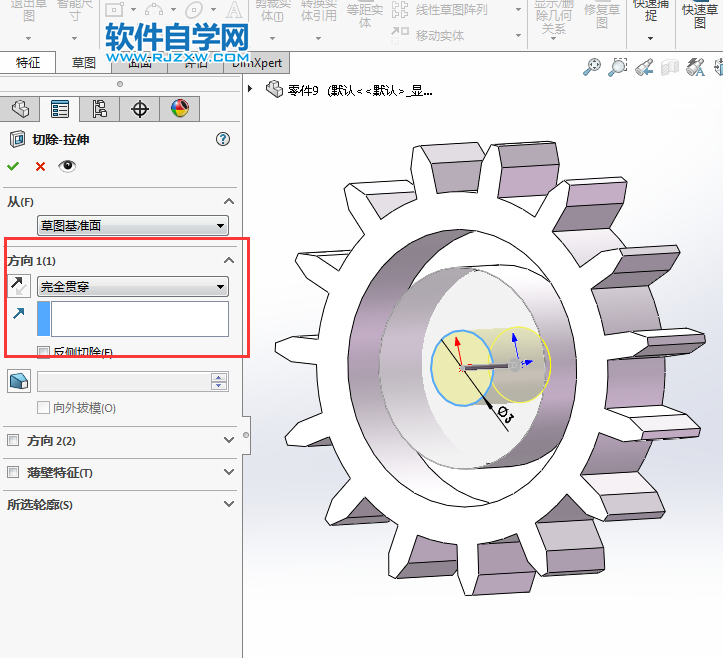Click the blue-outlined sketch circle on the gear
The image size is (723, 658).
[461, 368]
